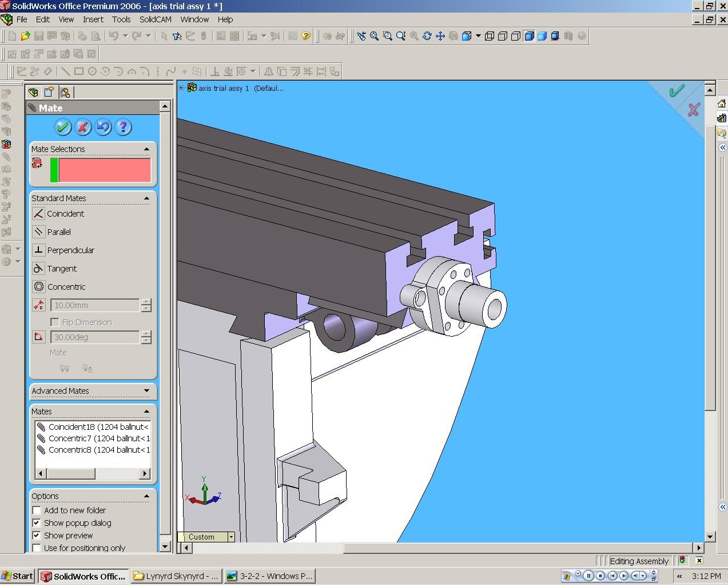Open the Custom view dropdown

point(231,537)
